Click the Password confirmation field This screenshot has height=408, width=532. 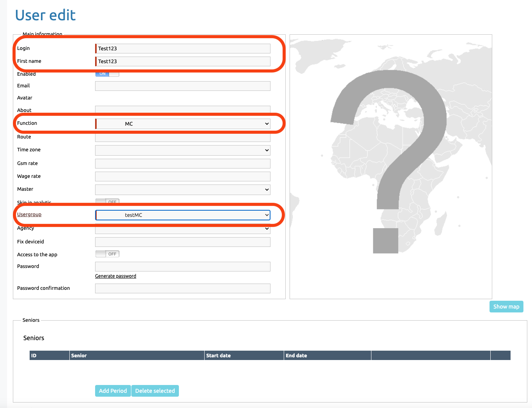pyautogui.click(x=182, y=288)
